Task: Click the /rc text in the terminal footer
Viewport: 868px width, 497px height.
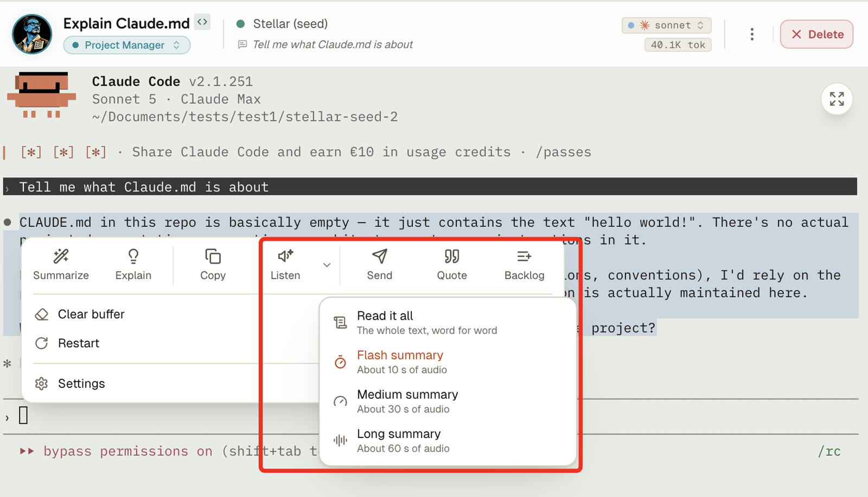Action: tap(829, 451)
